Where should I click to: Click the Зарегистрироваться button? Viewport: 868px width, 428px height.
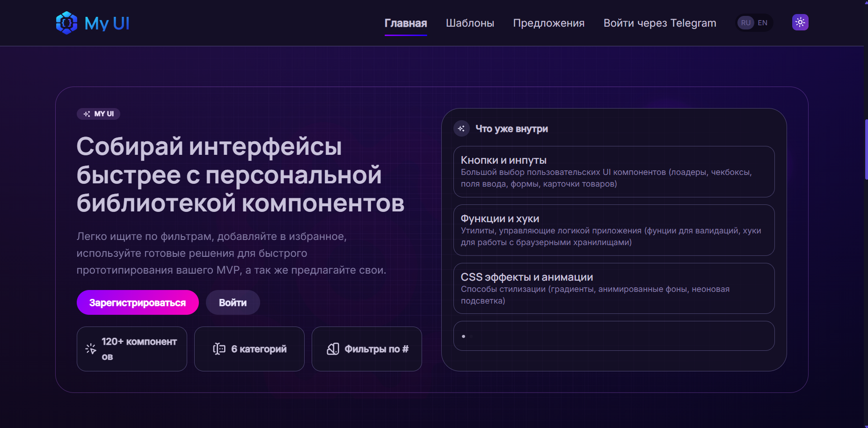click(x=138, y=303)
